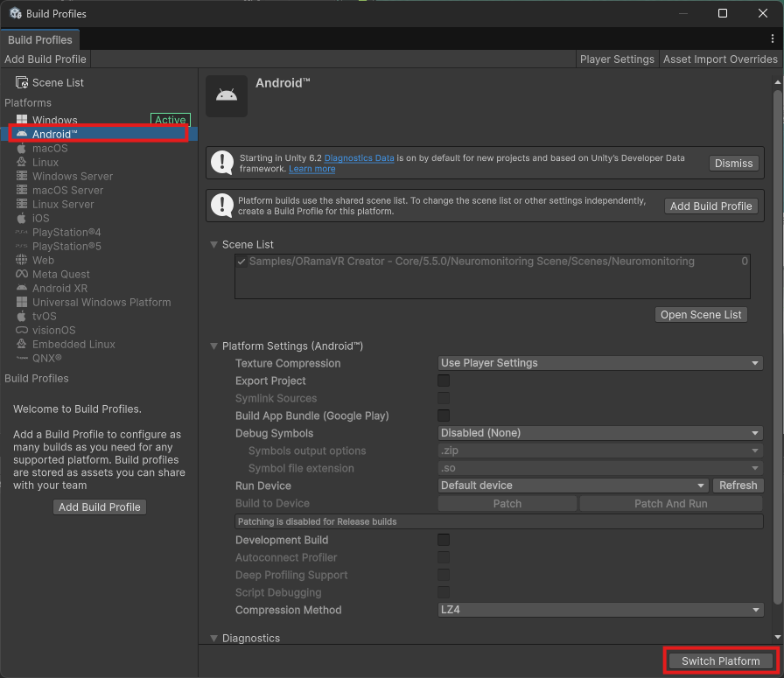Follow the Learn more link
Screen dimensions: 784x678
312,169
